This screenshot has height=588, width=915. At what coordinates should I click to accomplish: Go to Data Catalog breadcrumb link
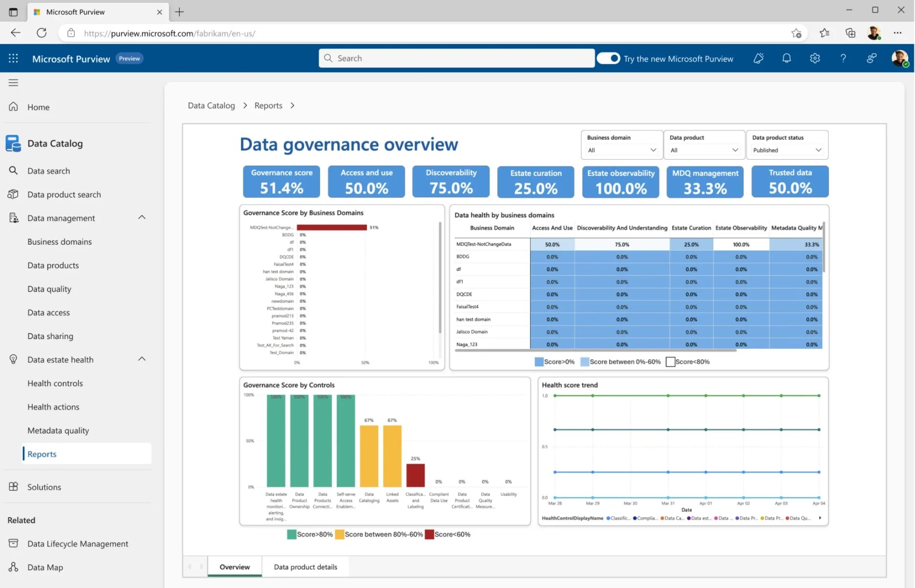click(x=211, y=105)
